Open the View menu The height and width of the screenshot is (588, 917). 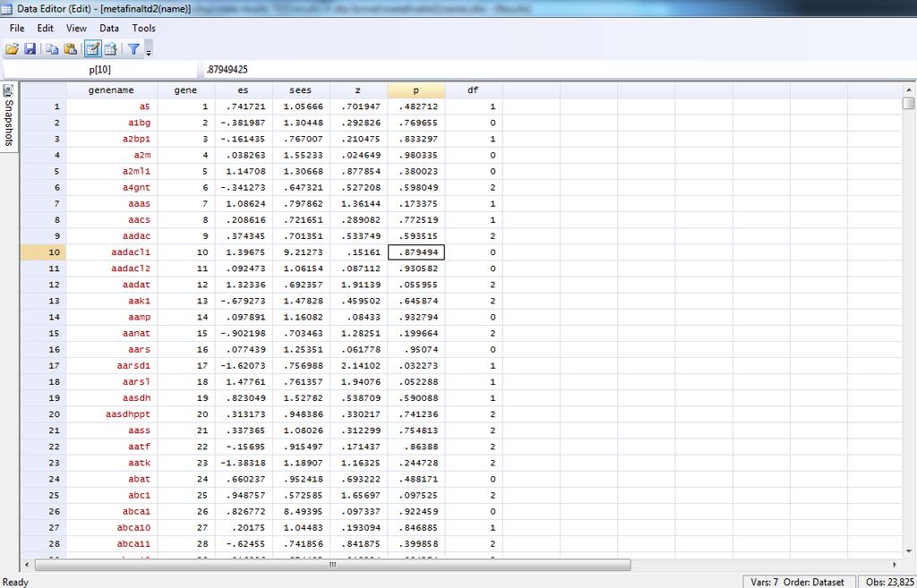pos(76,28)
